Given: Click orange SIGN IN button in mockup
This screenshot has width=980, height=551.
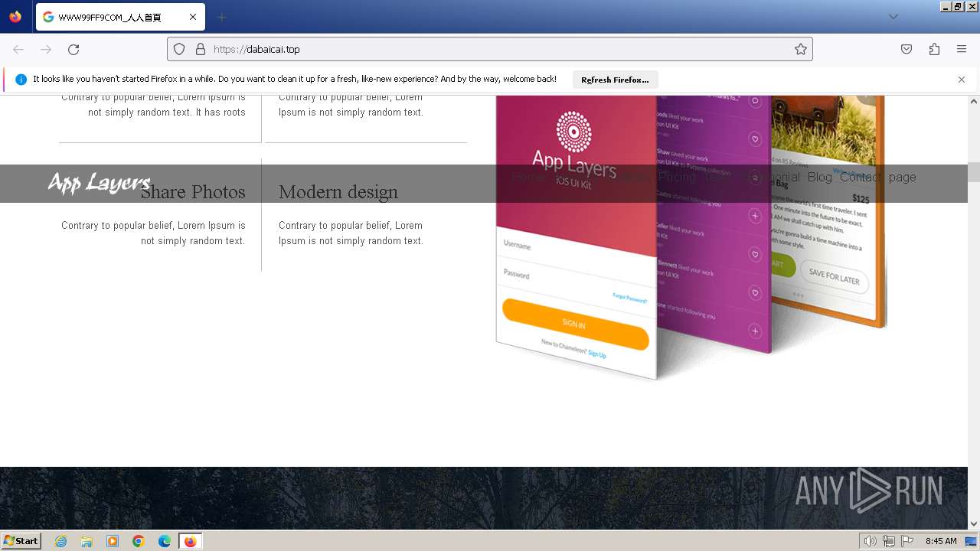Looking at the screenshot, I should 575,324.
